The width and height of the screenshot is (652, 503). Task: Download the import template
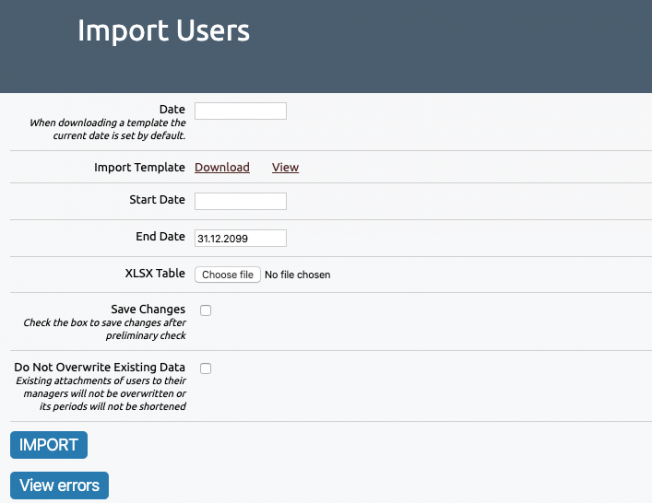coord(222,167)
